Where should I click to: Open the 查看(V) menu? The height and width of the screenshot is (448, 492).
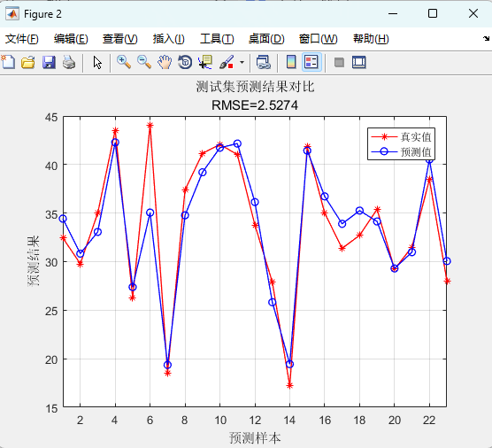119,39
